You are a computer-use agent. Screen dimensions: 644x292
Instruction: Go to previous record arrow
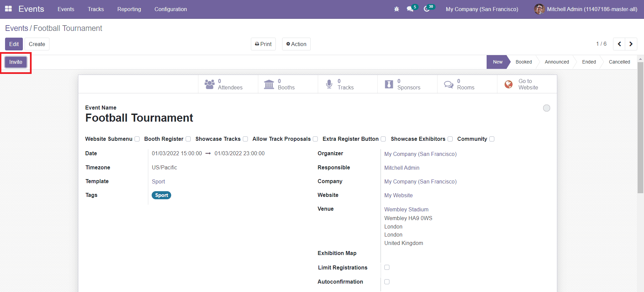pyautogui.click(x=619, y=44)
